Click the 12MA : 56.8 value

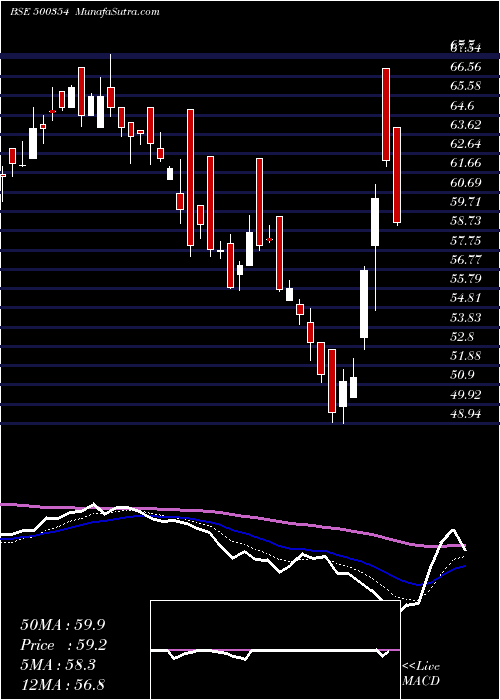point(63,685)
